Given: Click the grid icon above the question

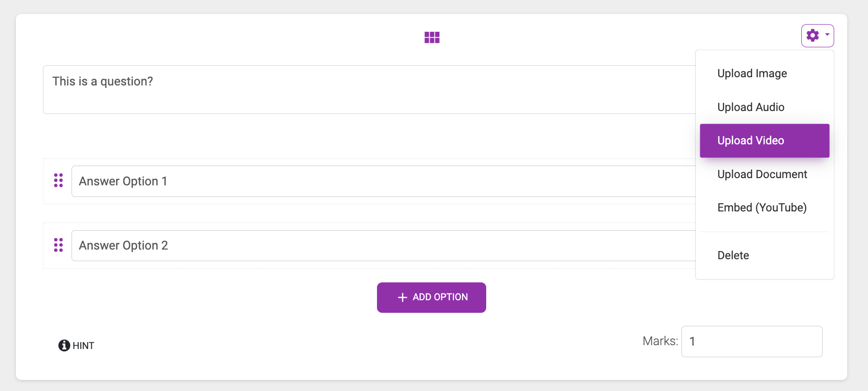Looking at the screenshot, I should (432, 37).
